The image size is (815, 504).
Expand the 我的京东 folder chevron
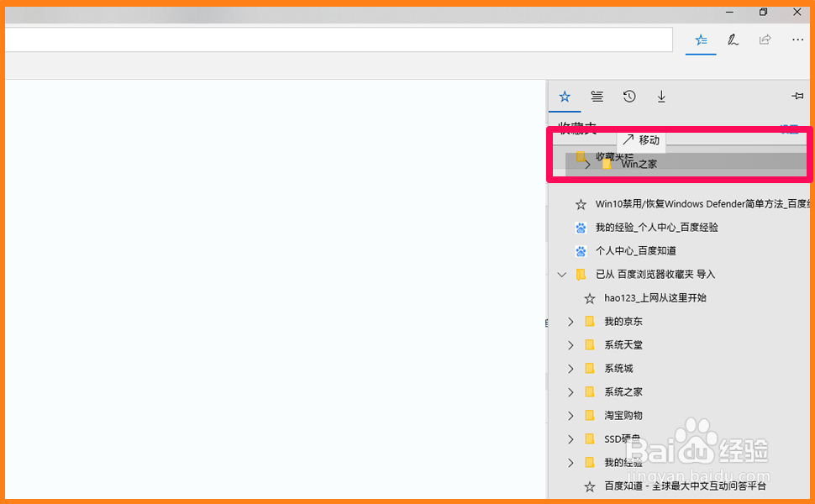click(570, 322)
